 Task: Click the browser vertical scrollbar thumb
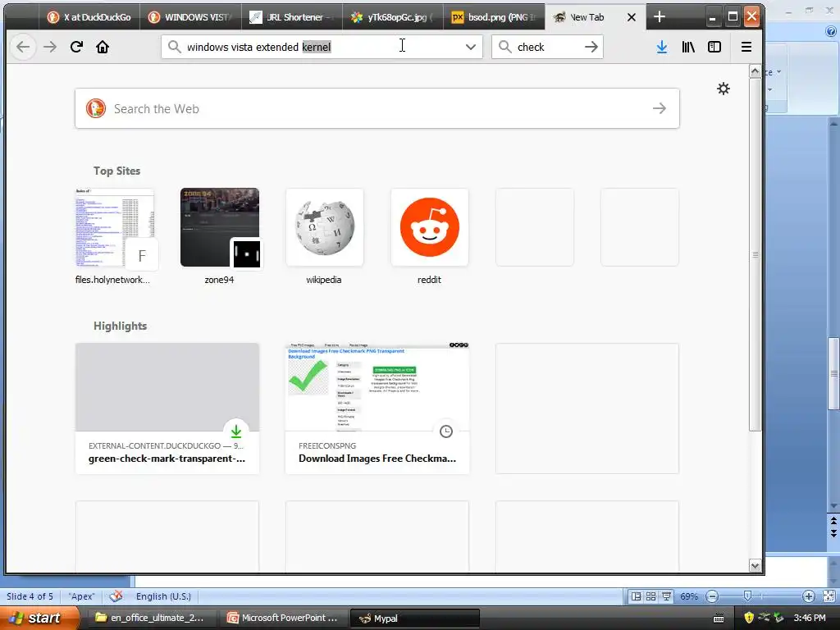(755, 254)
